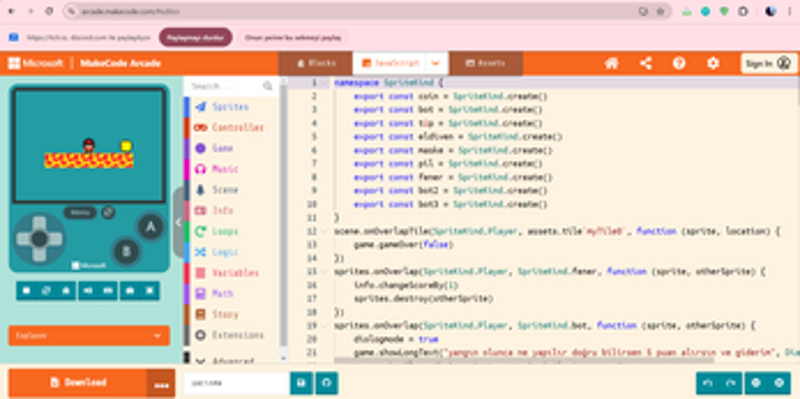This screenshot has width=800, height=399.
Task: Click the Microsoft logo link
Action: tap(35, 63)
